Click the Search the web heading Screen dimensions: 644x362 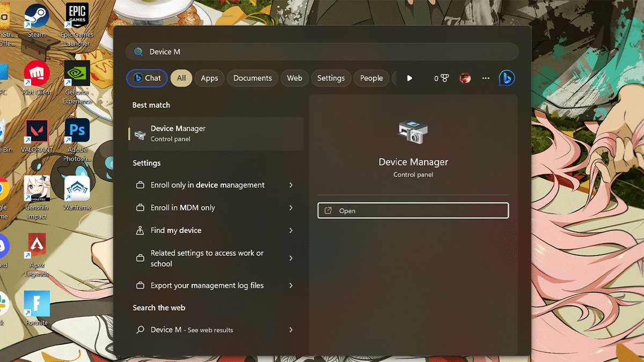pos(159,308)
